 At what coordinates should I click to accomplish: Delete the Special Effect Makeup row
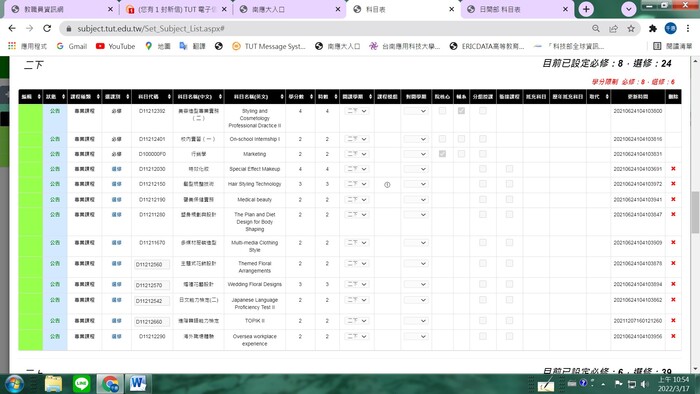coord(673,169)
